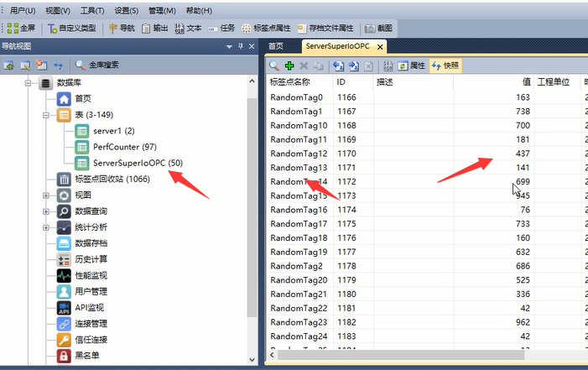Close the ServerSuperIoOPC tab
Image resolution: width=588 pixels, height=370 pixels.
pos(380,47)
